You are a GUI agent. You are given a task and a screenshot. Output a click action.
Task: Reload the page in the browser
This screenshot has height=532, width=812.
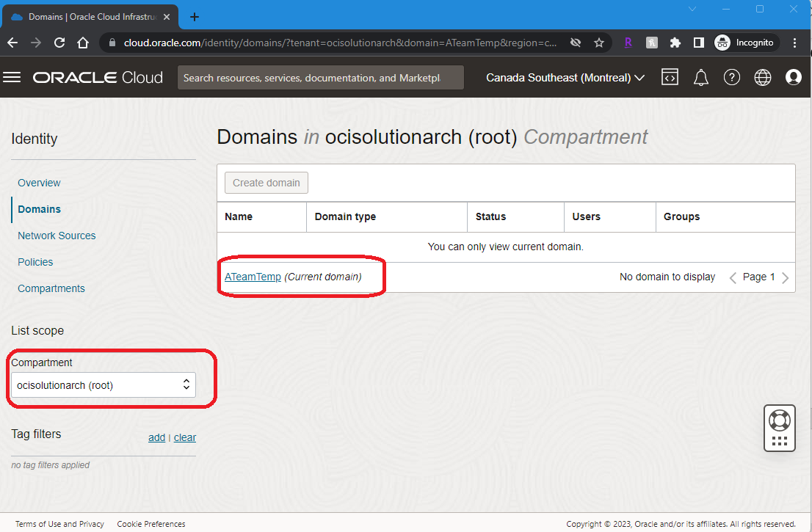click(60, 43)
